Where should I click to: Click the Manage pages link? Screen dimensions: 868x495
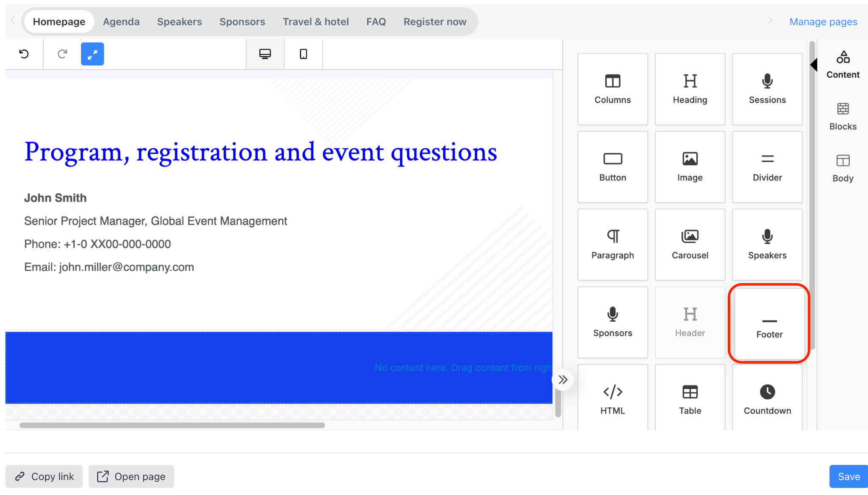pyautogui.click(x=823, y=22)
